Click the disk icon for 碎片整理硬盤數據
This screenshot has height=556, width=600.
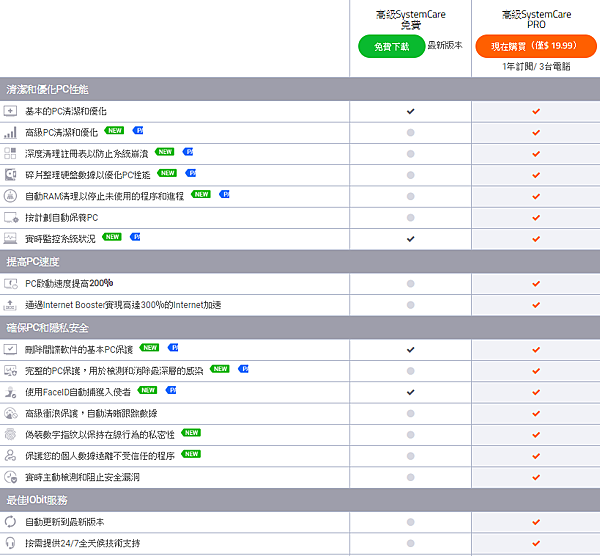tap(10, 175)
